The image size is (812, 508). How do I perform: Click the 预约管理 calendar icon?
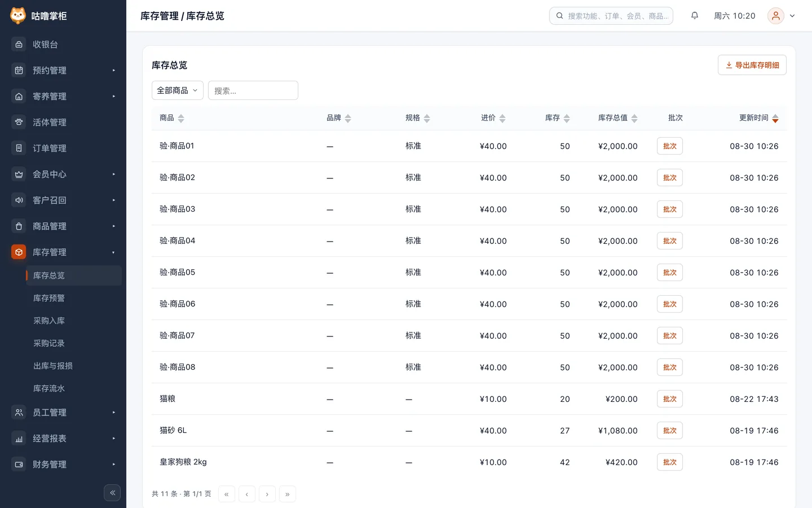[19, 71]
